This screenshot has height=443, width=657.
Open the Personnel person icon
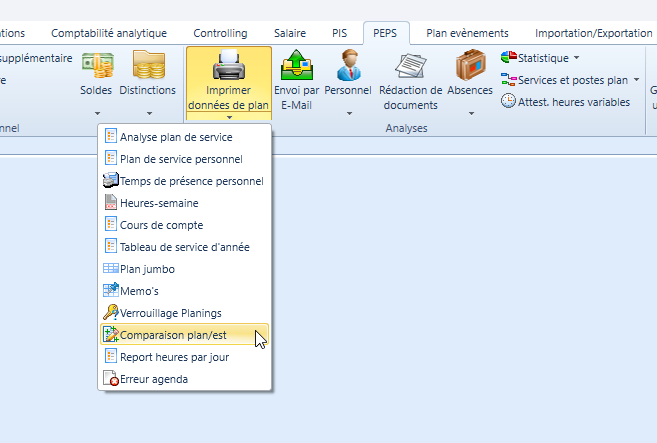[349, 67]
